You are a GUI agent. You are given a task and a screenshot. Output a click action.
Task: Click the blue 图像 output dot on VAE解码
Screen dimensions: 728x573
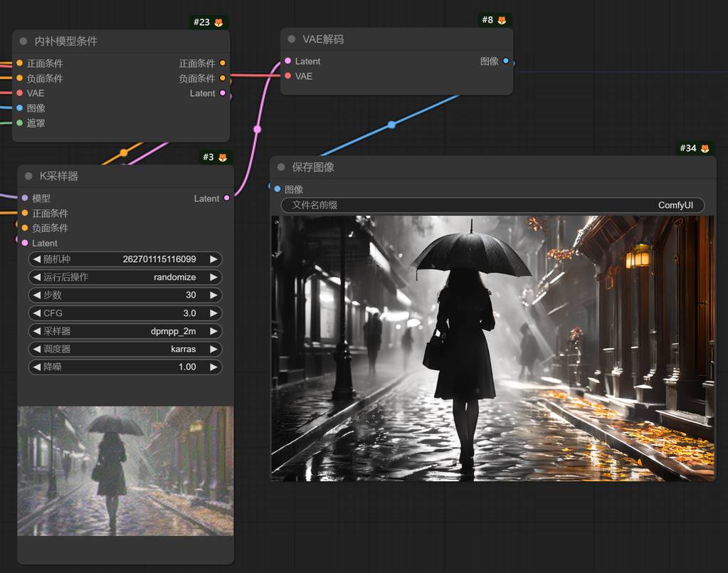tap(506, 61)
